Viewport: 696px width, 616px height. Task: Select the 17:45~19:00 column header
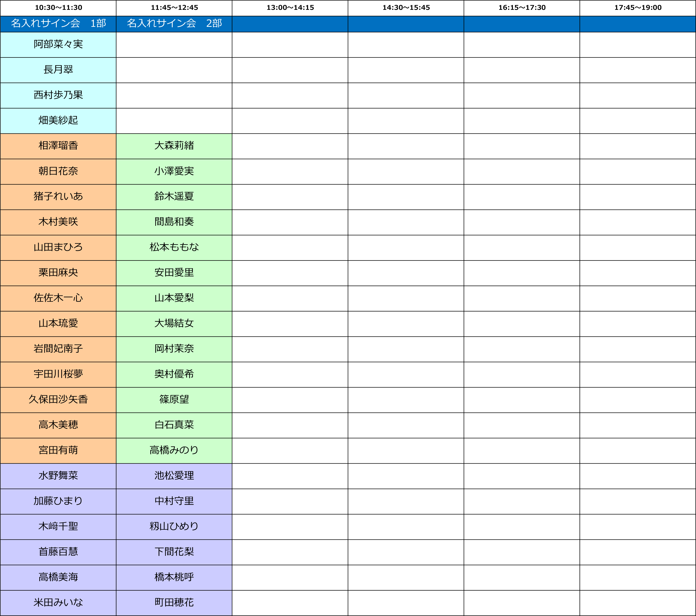click(637, 8)
